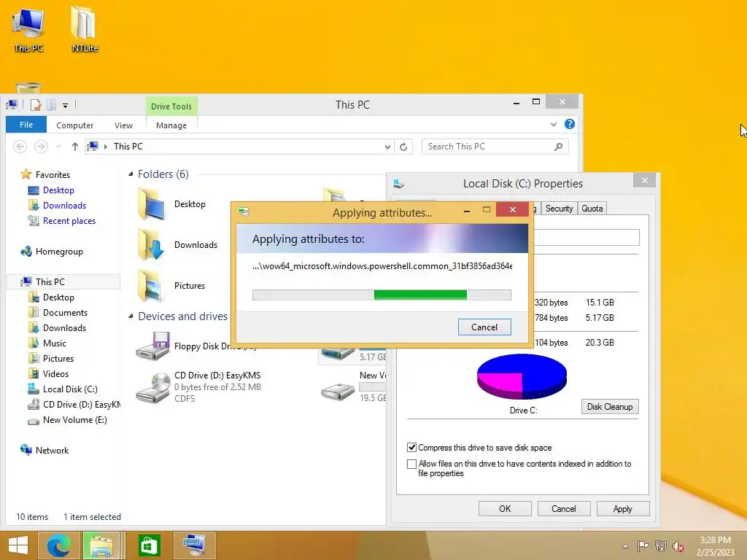
Task: Open the Windows Start button
Action: pyautogui.click(x=18, y=545)
